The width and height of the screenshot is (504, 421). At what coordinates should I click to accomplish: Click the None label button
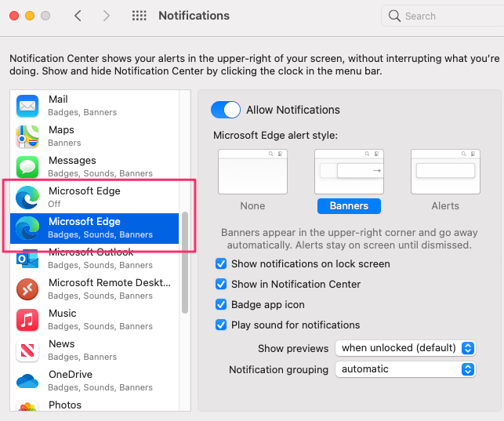point(252,205)
